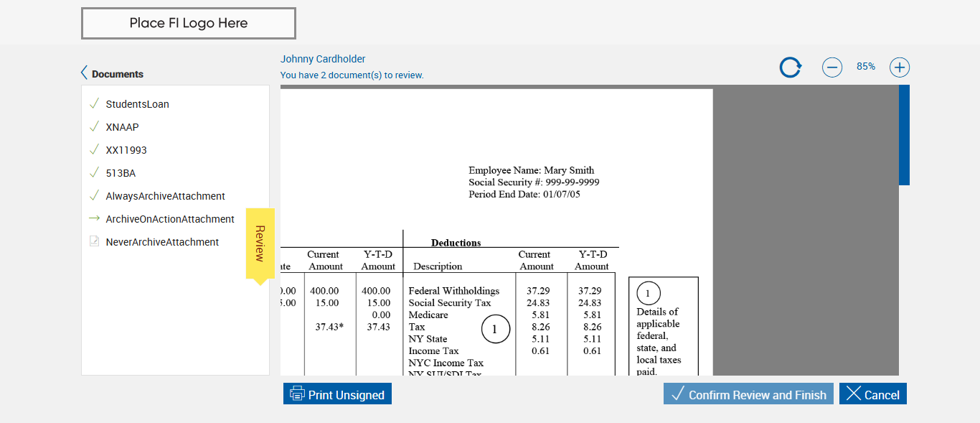The image size is (980, 423).
Task: Click the Federal Withholdings row description
Action: 454,291
